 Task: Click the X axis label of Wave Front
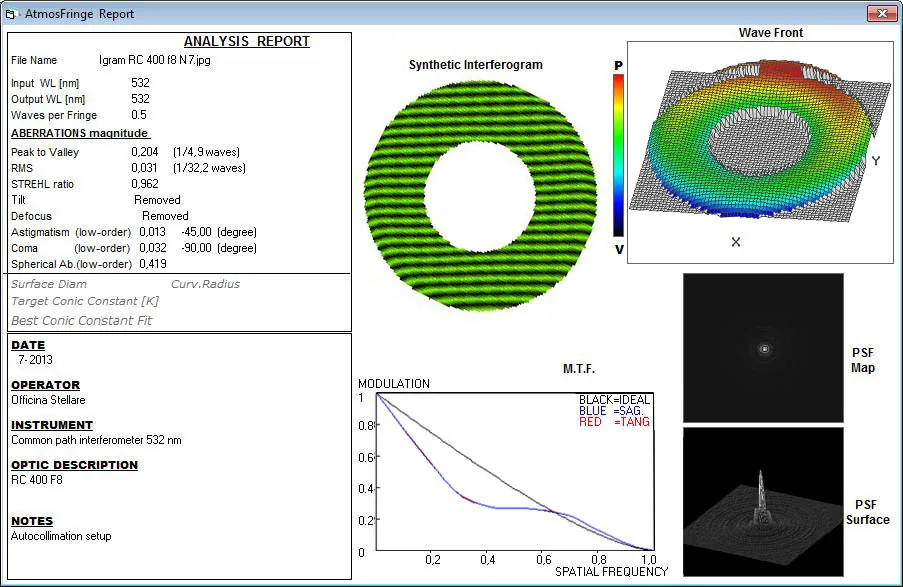tap(735, 242)
